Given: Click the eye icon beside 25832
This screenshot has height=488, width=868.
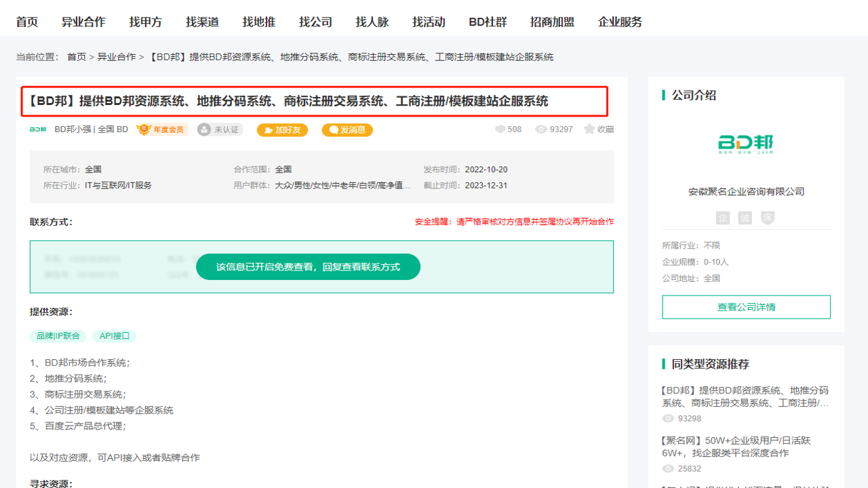Looking at the screenshot, I should [x=668, y=468].
